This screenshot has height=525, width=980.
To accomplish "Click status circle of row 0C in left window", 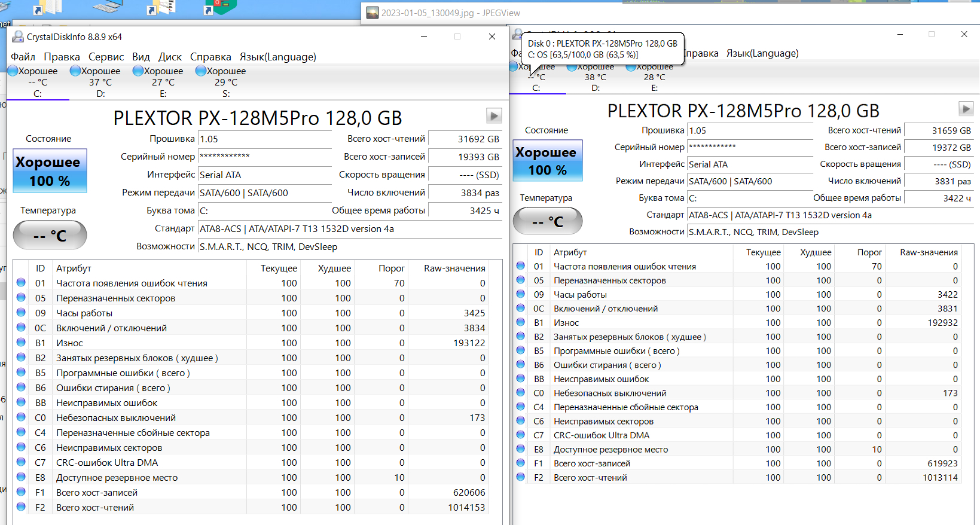I will [21, 328].
